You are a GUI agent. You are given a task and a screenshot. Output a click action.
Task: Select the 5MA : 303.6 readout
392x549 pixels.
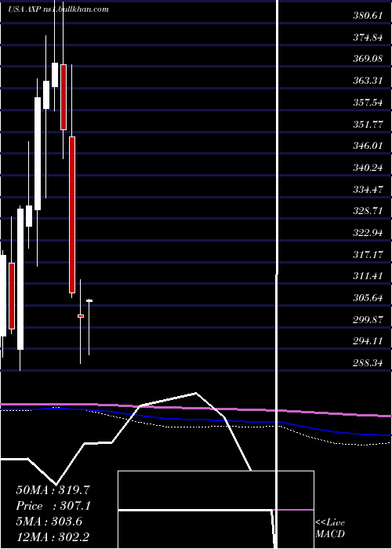[49, 522]
